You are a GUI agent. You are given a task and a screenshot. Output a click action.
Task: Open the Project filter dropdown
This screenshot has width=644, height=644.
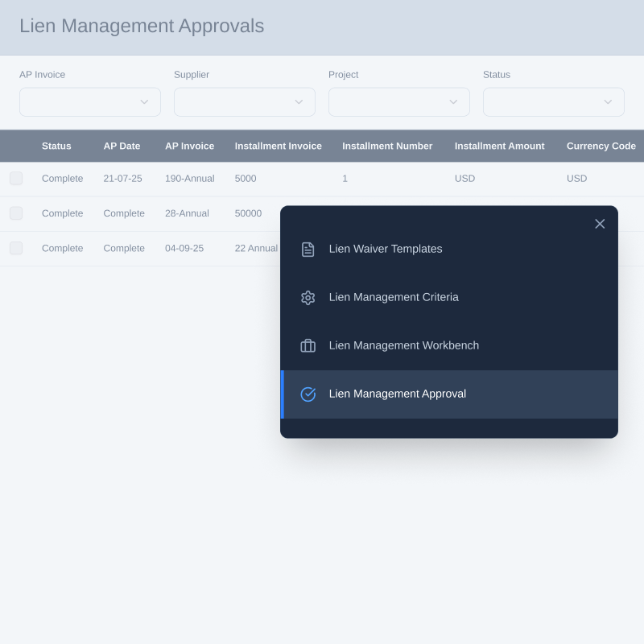coord(399,102)
